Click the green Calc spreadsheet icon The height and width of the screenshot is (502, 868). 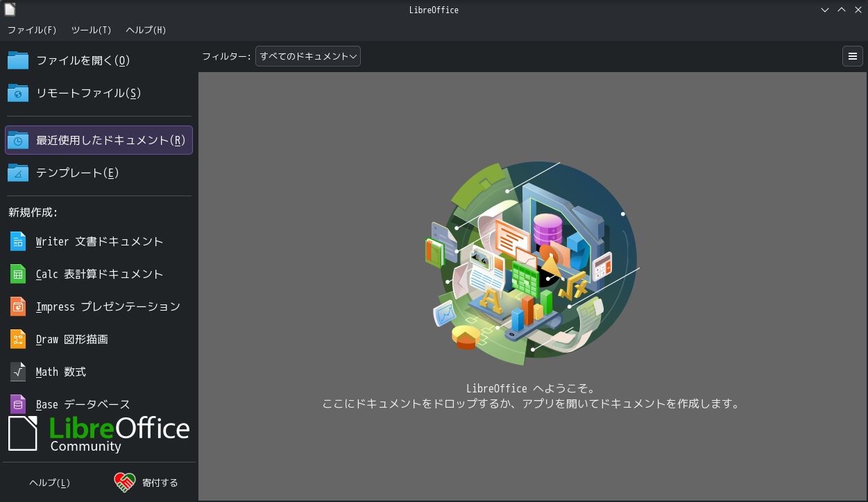[18, 274]
